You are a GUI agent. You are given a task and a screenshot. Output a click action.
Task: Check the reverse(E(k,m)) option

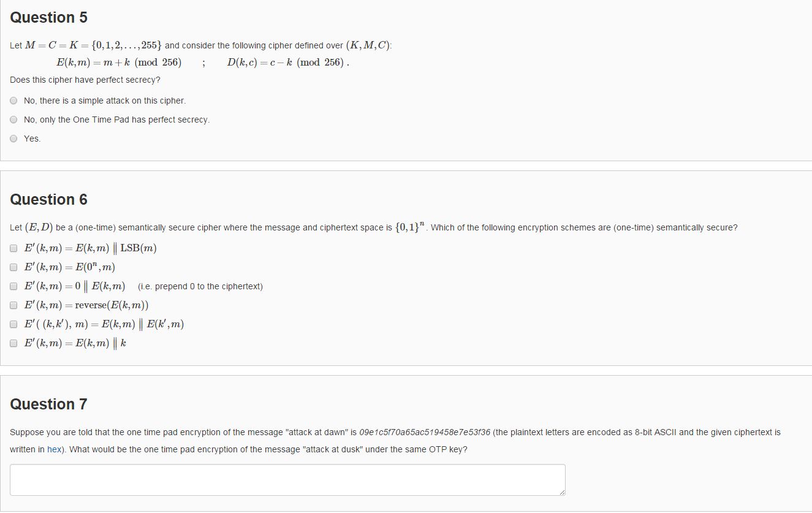[13, 305]
